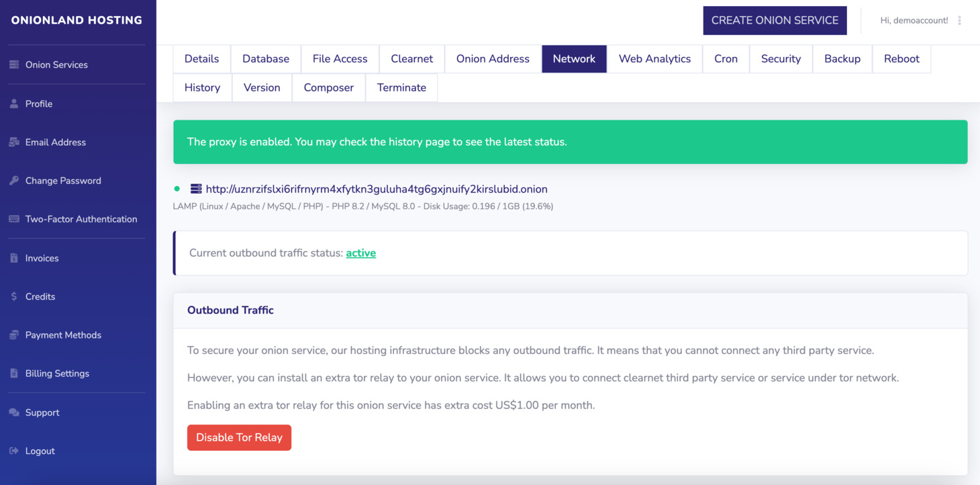
Task: Open the .onion address link
Action: pyautogui.click(x=377, y=189)
